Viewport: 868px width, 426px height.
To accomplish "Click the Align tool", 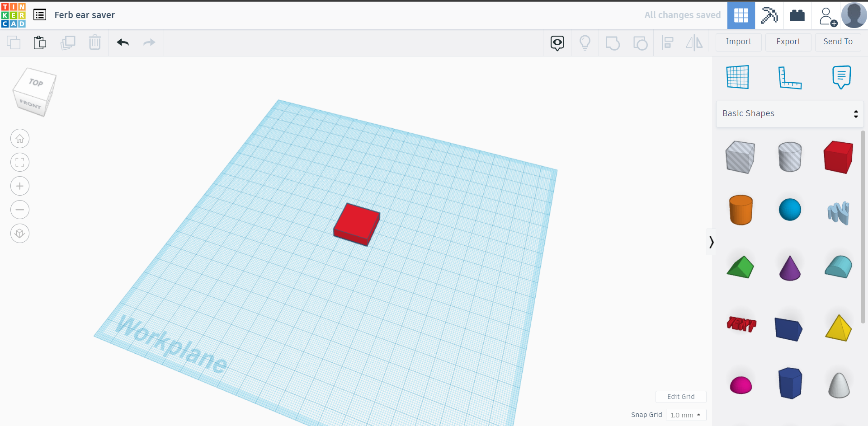I will (x=668, y=42).
